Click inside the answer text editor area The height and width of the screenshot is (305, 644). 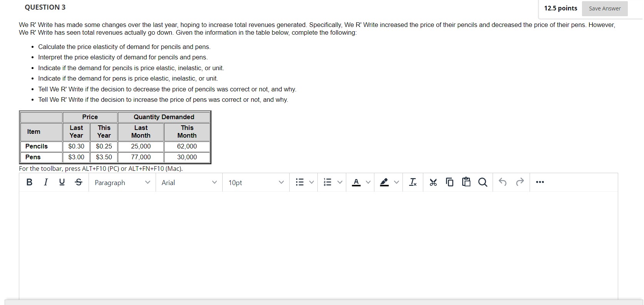pyautogui.click(x=319, y=245)
